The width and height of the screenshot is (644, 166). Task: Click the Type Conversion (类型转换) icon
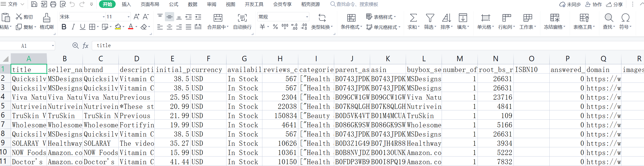click(x=322, y=18)
